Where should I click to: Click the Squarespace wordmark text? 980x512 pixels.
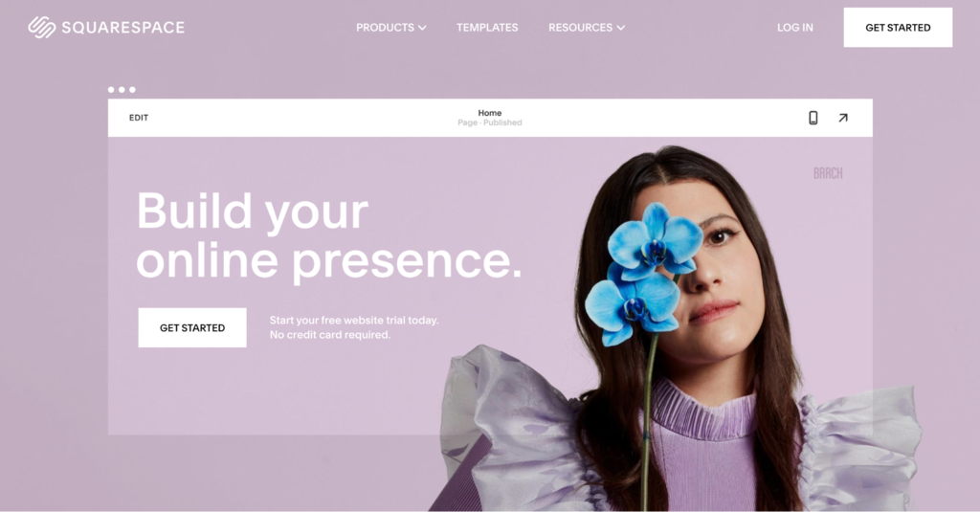click(123, 28)
